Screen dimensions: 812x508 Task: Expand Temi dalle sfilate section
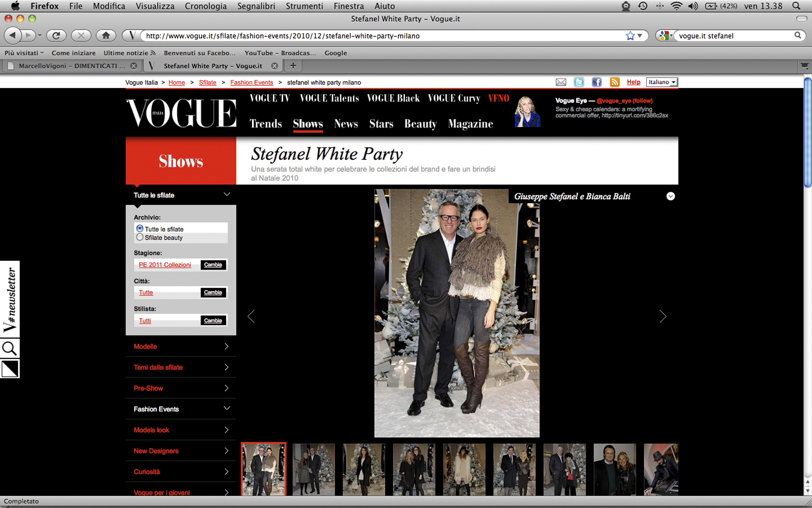tap(227, 367)
